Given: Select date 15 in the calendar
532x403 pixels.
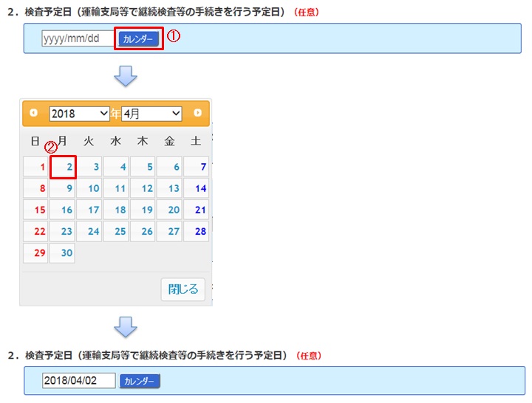Looking at the screenshot, I should click(35, 210).
